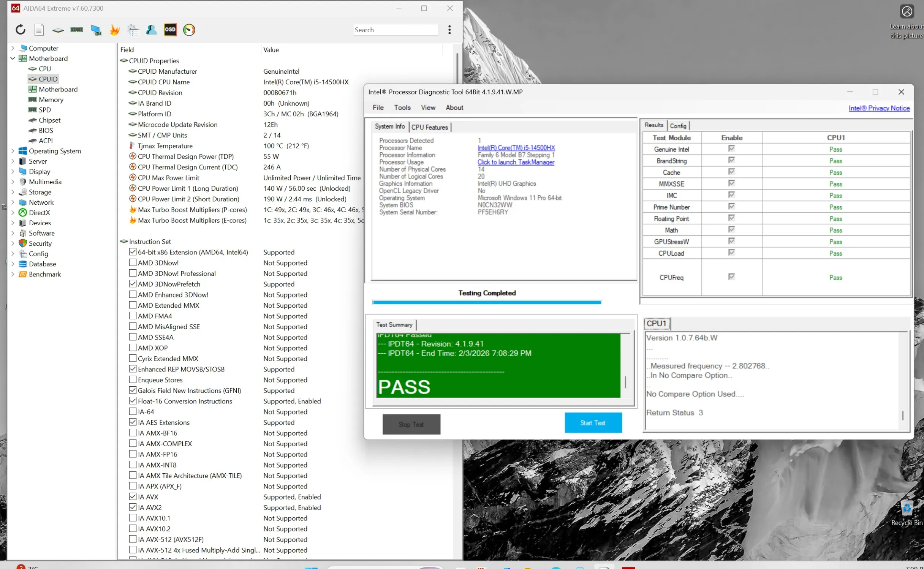
Task: Expand the Benchmark tree node
Action: point(13,274)
